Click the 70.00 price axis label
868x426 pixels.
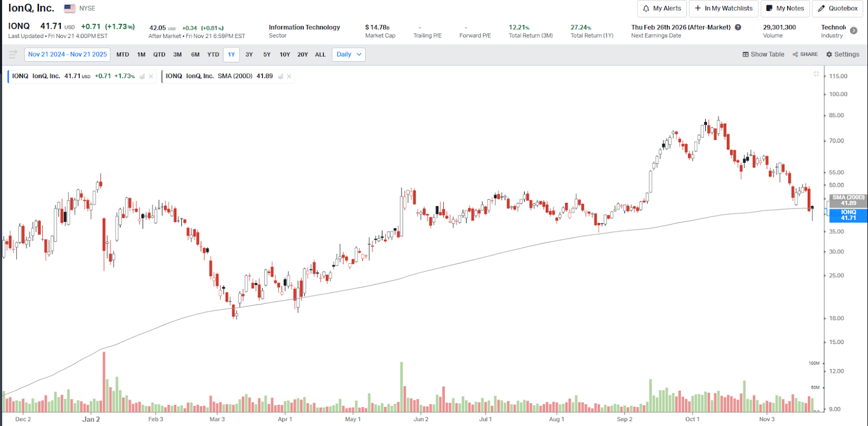tap(837, 141)
